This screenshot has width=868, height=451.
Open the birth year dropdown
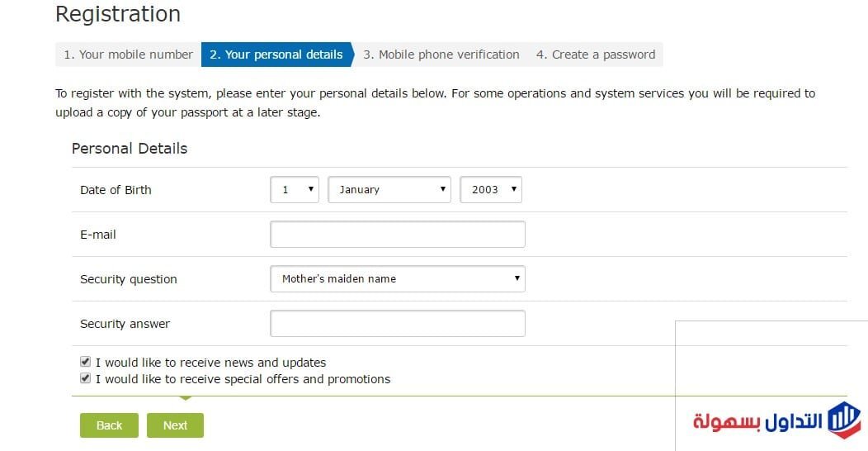[491, 190]
